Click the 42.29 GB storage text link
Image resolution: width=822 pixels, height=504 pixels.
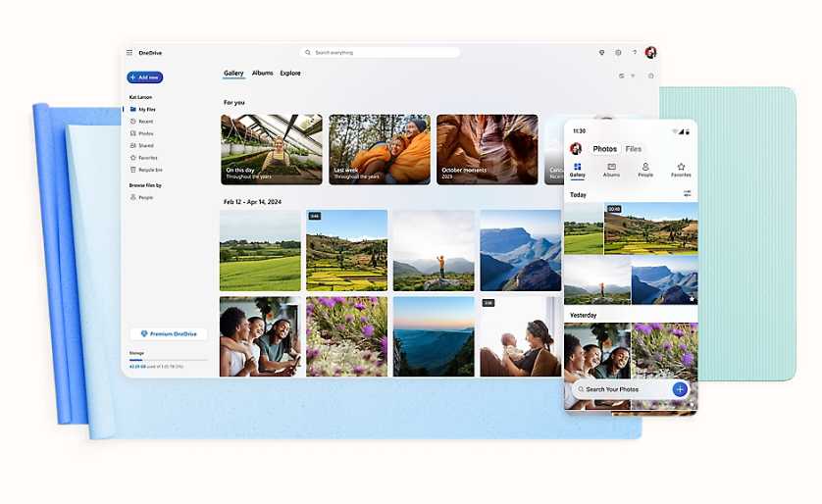(x=137, y=367)
